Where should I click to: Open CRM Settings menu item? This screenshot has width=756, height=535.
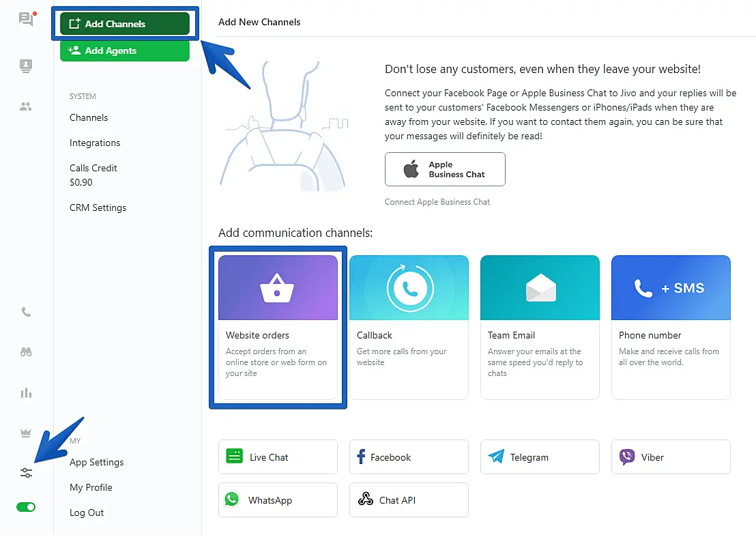click(x=98, y=207)
